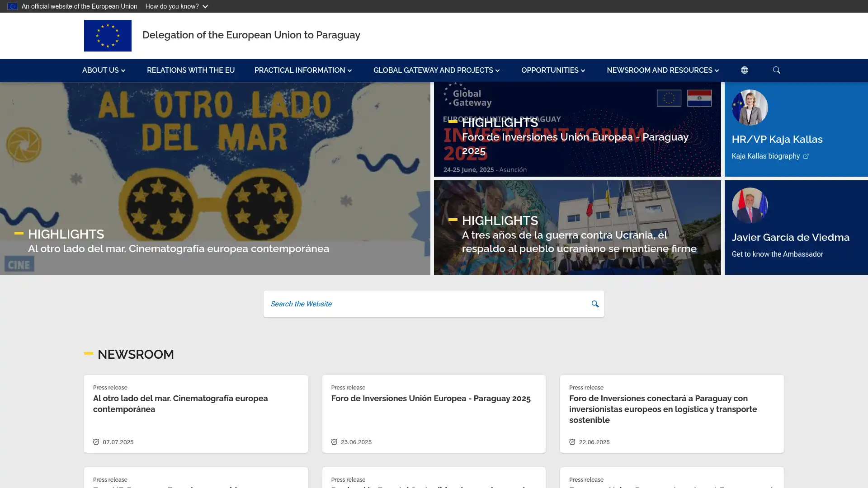Viewport: 868px width, 488px height.
Task: Click Kaja Kallas portrait photo
Action: coord(750,108)
